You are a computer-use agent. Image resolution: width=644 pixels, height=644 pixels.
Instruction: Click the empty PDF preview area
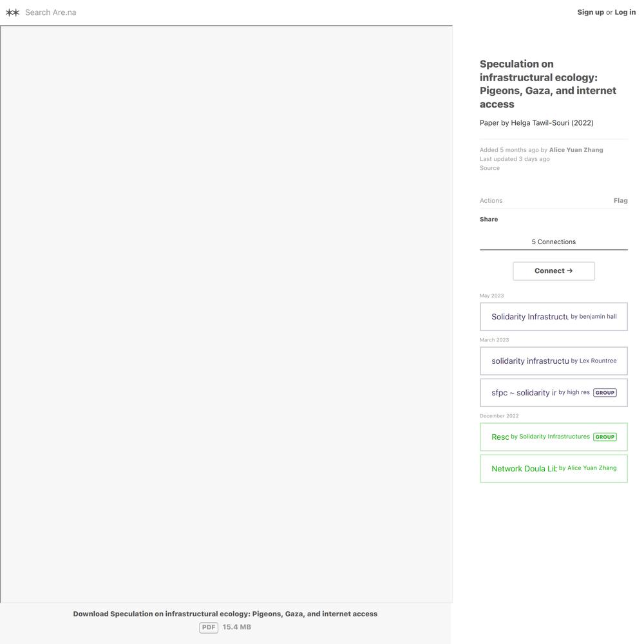point(226,314)
